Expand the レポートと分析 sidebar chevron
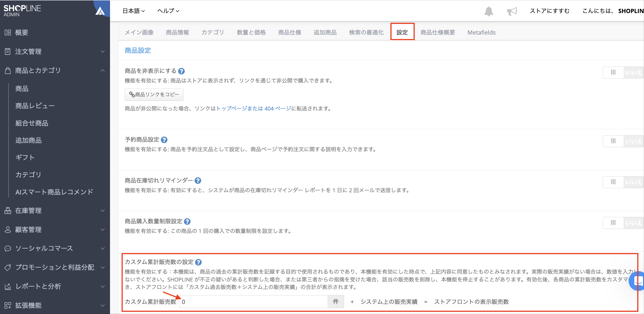The height and width of the screenshot is (314, 644). (102, 286)
